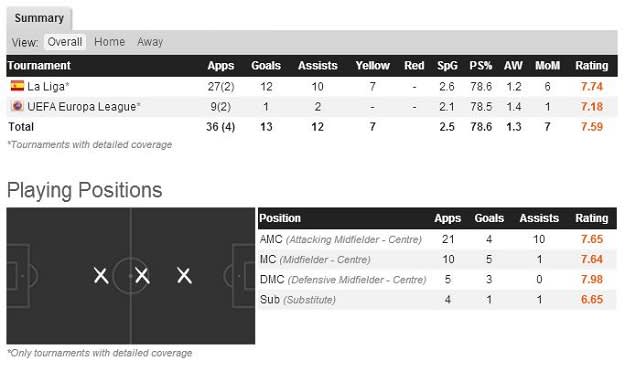Select the right X marker on the pitch
The width and height of the screenshot is (625, 367).
[184, 276]
